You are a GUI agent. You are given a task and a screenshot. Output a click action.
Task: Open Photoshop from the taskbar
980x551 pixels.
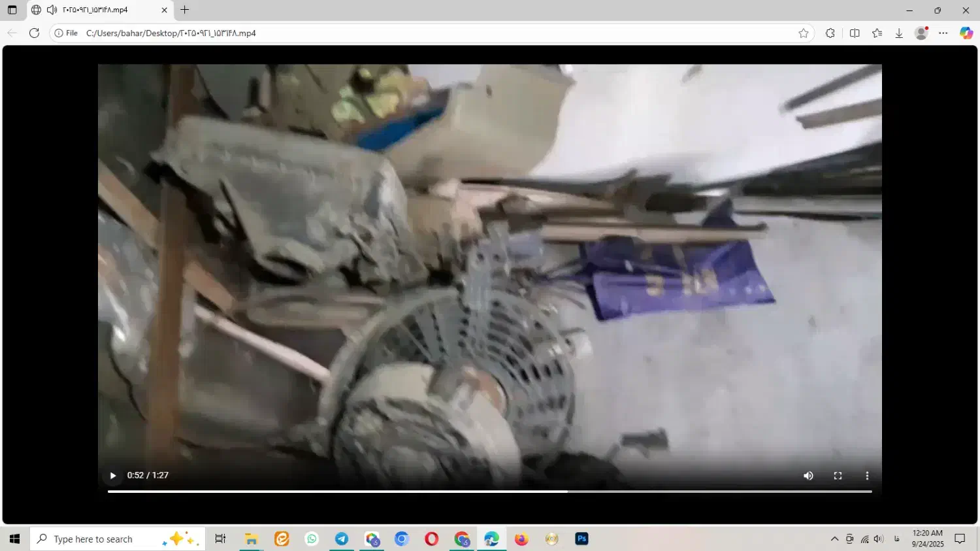coord(581,539)
